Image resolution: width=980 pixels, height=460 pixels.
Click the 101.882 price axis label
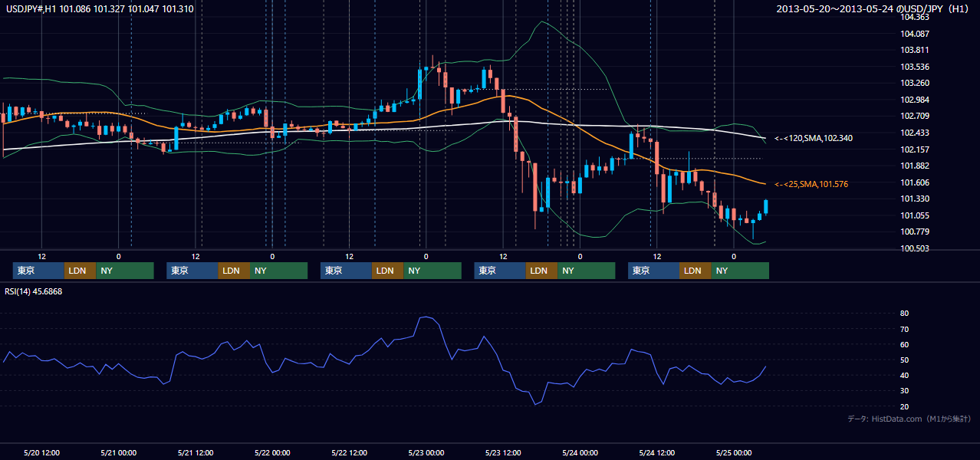[915, 166]
